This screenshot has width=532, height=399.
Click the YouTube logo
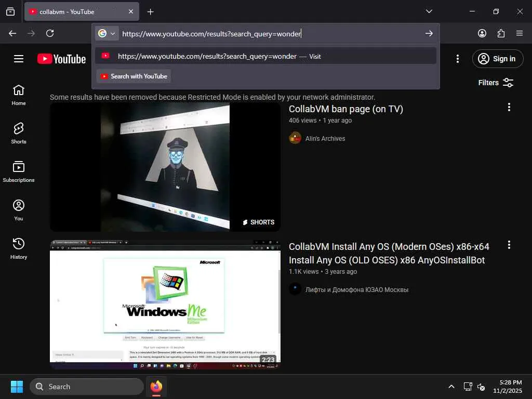(x=61, y=59)
